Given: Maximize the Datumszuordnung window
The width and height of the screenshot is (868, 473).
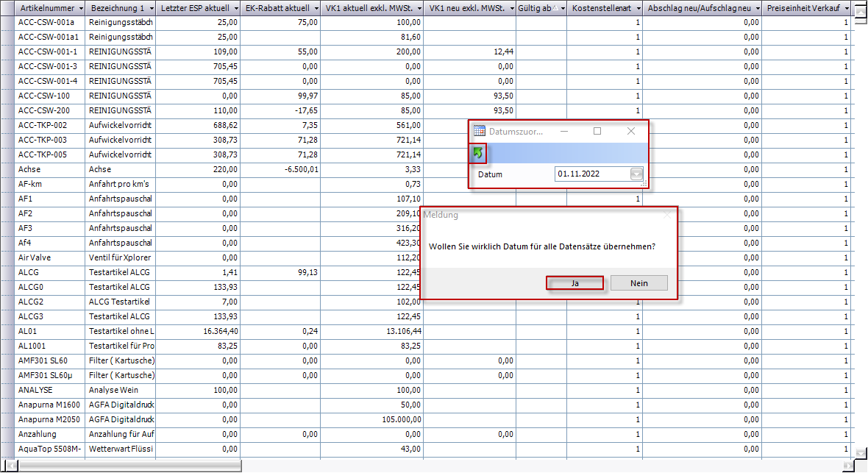Looking at the screenshot, I should 597,131.
